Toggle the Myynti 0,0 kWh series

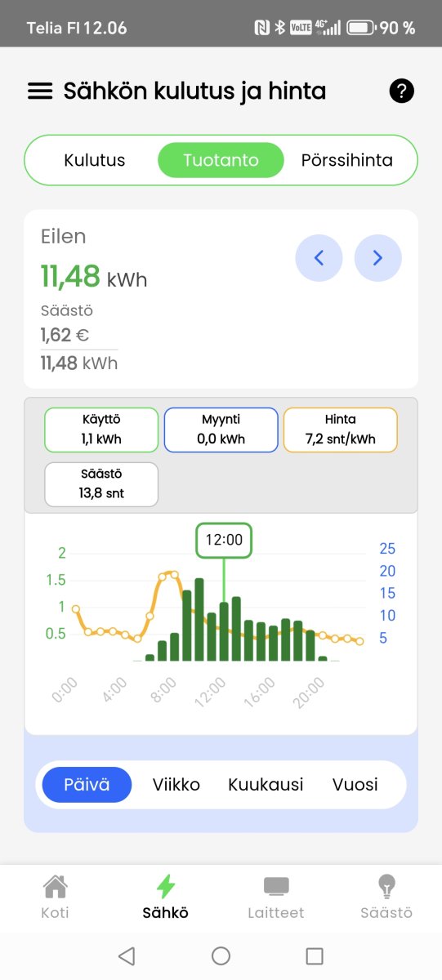click(x=221, y=430)
